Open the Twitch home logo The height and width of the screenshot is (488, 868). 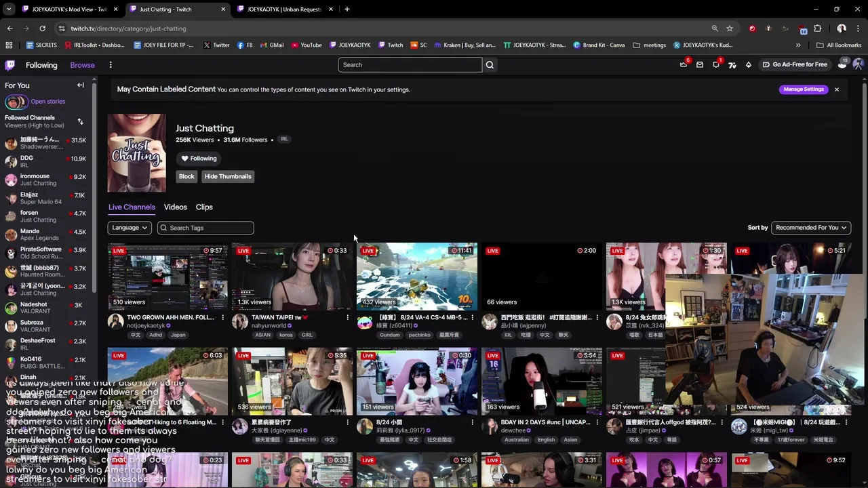click(x=9, y=65)
